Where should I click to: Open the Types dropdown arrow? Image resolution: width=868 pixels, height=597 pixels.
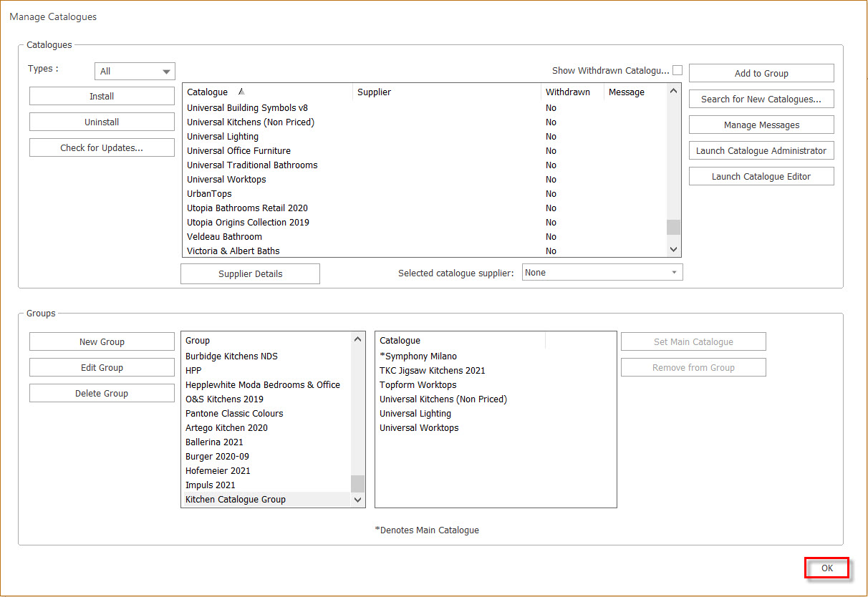[167, 71]
